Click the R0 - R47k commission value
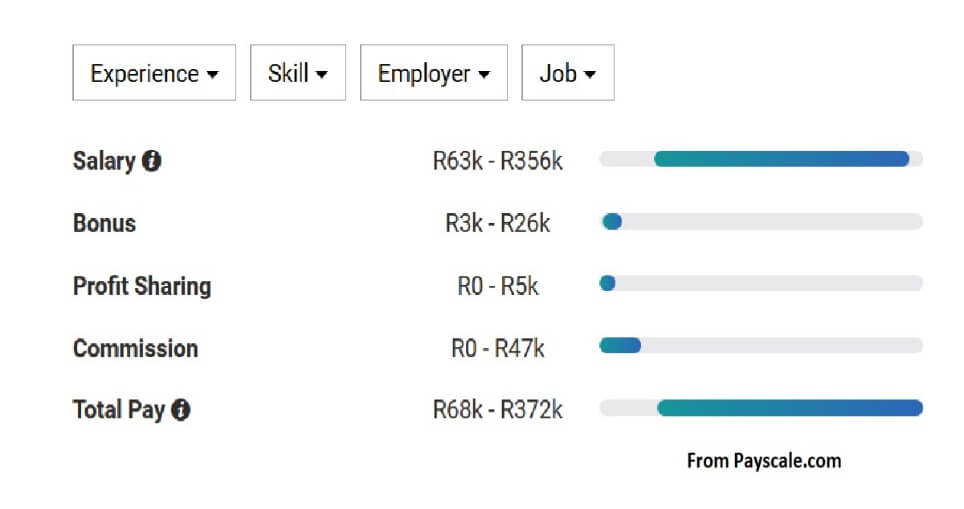 (497, 349)
